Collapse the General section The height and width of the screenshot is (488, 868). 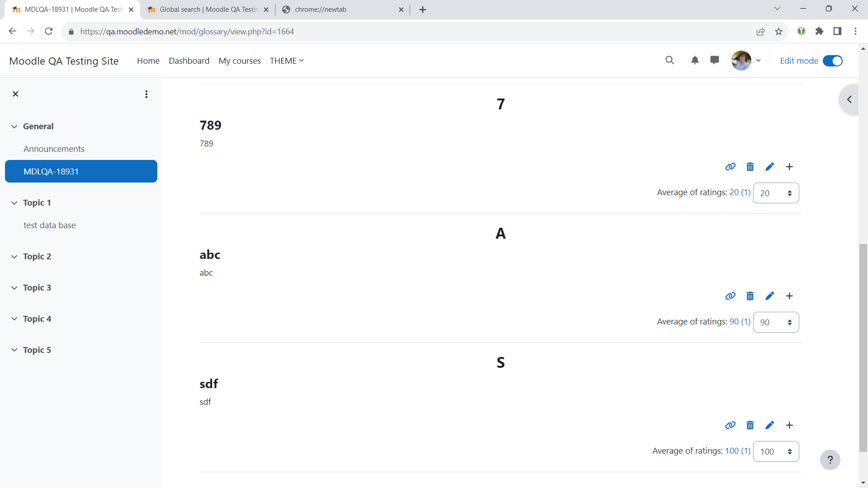click(x=14, y=127)
